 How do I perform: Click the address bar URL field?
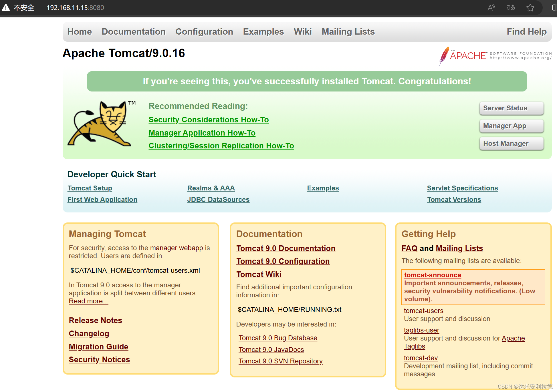pos(75,8)
